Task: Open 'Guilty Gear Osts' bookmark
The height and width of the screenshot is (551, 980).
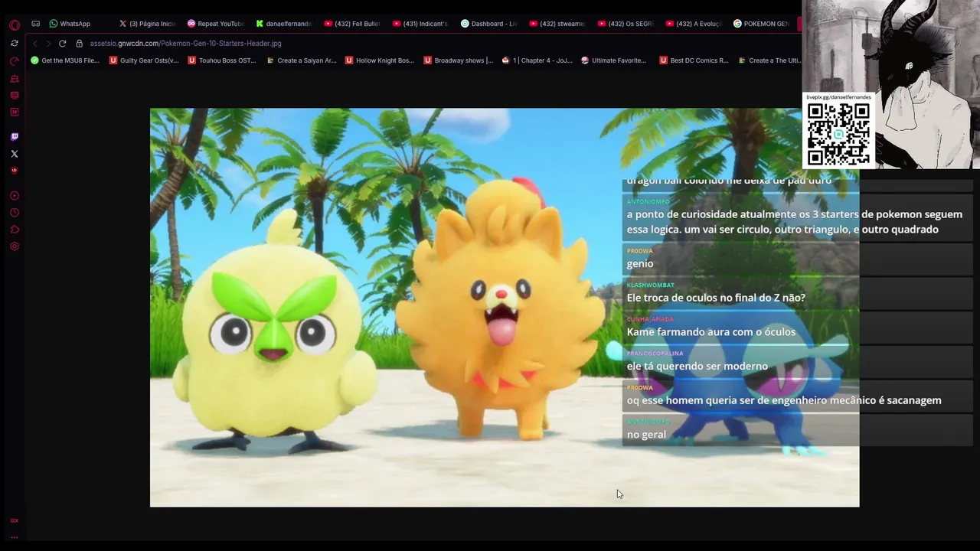Action: (x=144, y=60)
